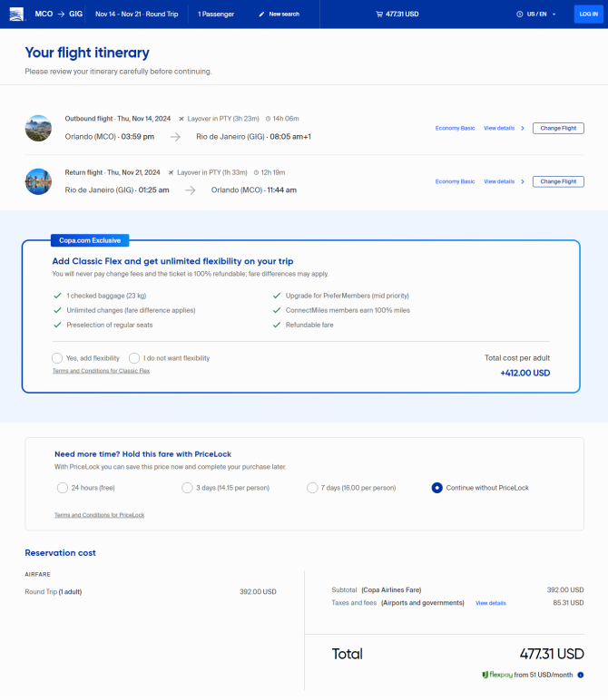This screenshot has width=608, height=700.
Task: Open Terms and Conditions for Classic Flex
Action: [x=101, y=371]
